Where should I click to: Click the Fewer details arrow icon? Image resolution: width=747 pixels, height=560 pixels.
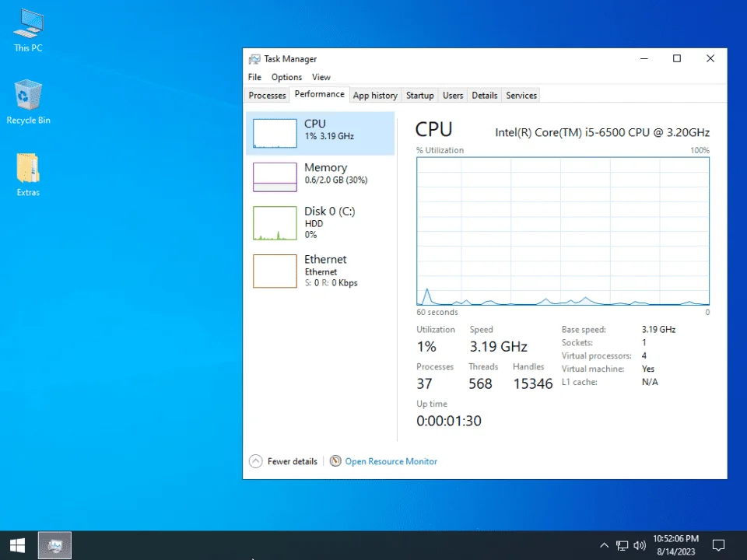(256, 461)
